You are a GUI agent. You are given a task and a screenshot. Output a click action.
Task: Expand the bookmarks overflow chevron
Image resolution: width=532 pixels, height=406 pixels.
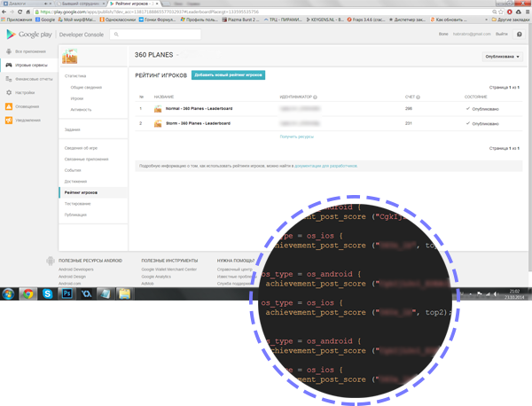point(486,20)
